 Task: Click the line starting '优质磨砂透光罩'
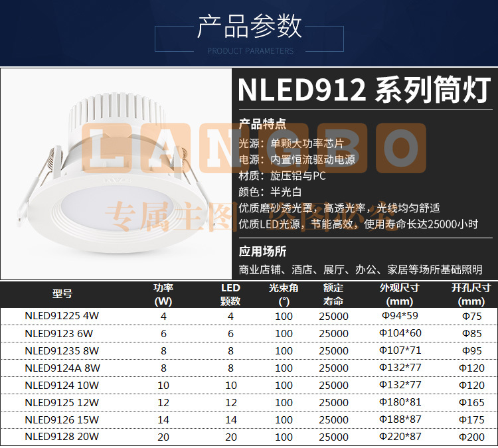pyautogui.click(x=339, y=208)
